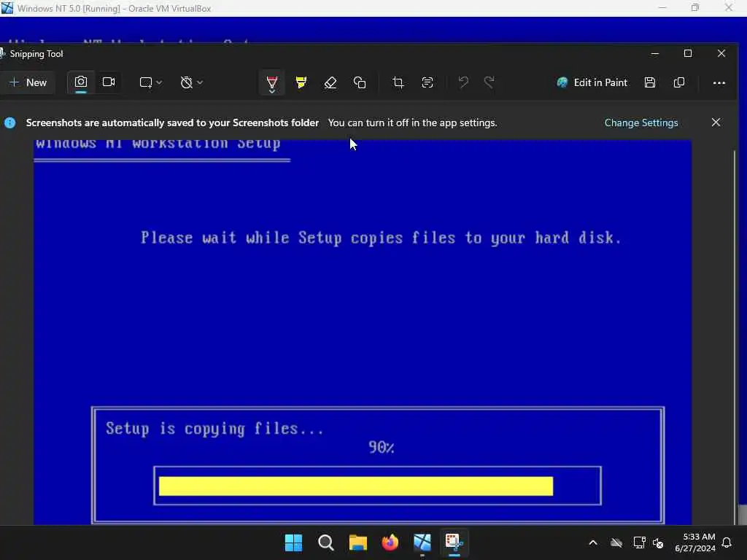Minimize the Snipping Tool window
The height and width of the screenshot is (560, 747).
[655, 53]
